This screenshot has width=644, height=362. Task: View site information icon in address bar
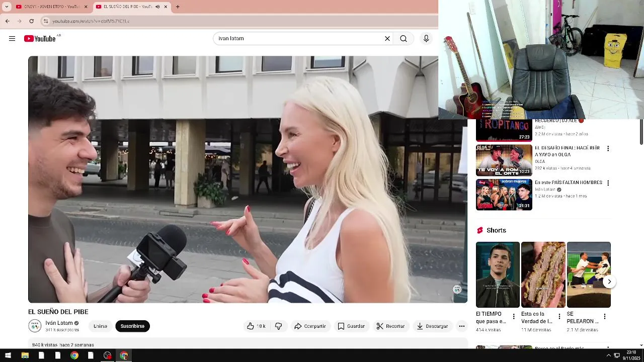click(46, 21)
